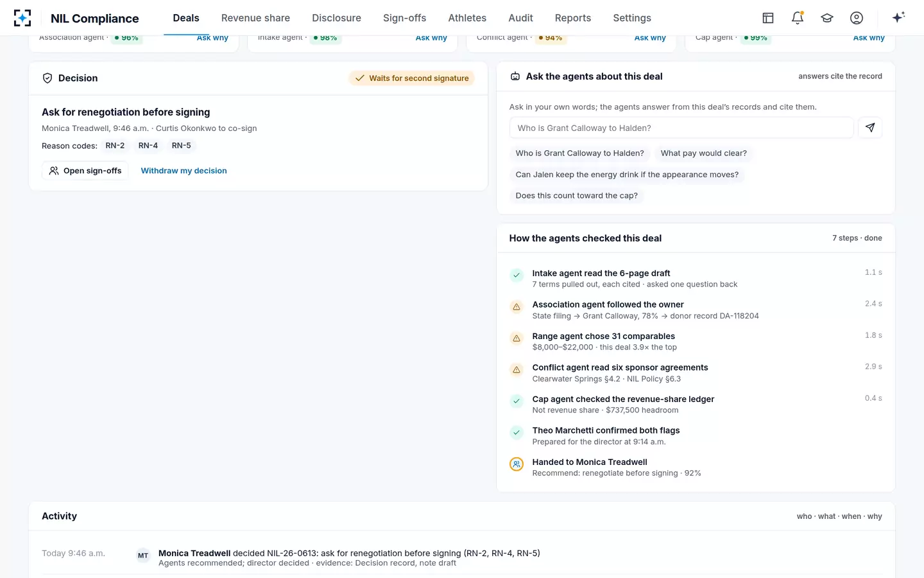Click Ask why for Intake agent
Screen dimensions: 924x578
point(431,38)
